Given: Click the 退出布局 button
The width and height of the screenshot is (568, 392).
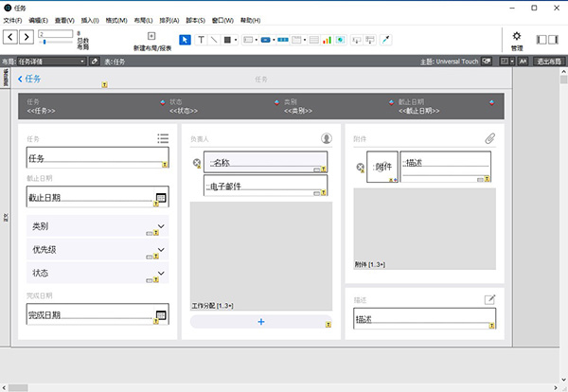Looking at the screenshot, I should pyautogui.click(x=549, y=62).
